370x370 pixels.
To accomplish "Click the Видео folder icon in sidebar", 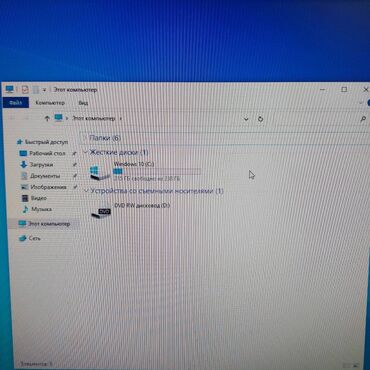I will click(x=25, y=198).
